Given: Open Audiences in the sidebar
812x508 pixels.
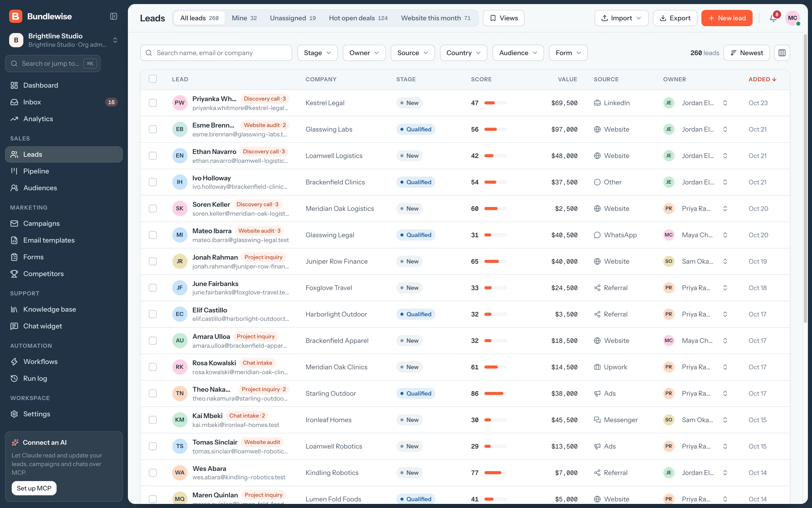Looking at the screenshot, I should point(64,188).
